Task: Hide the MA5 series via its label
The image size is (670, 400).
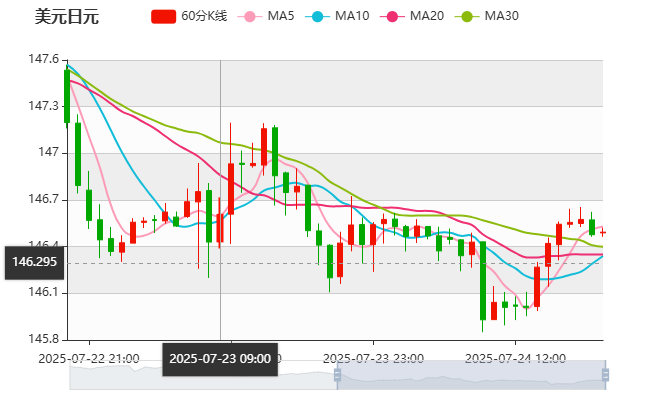Action: (x=281, y=16)
